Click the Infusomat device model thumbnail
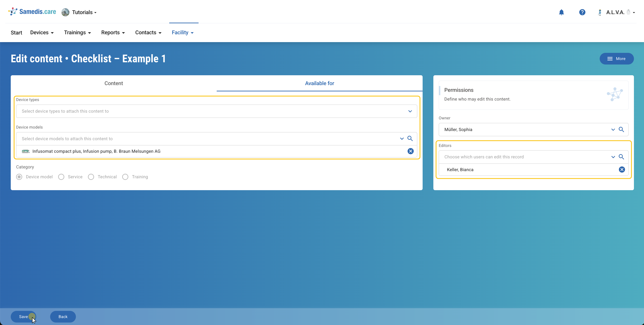This screenshot has height=325, width=644. pos(26,151)
